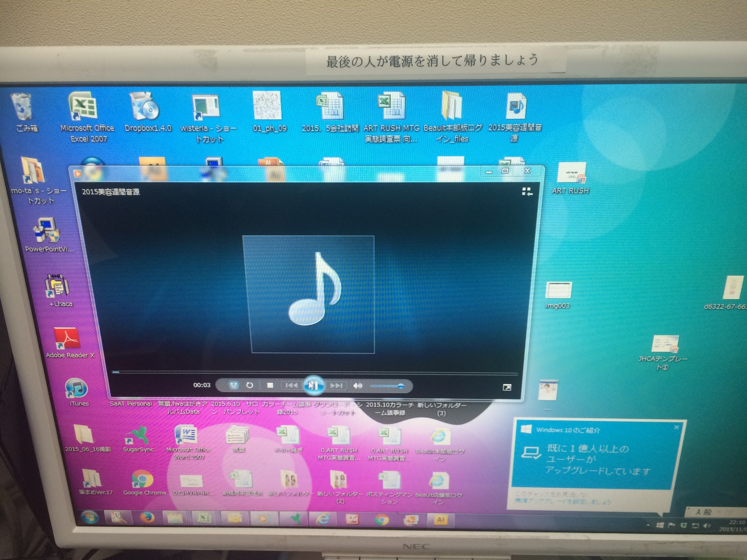Screen dimensions: 747x560
Task: Select the ポスティングマンション file
Action: click(x=389, y=488)
